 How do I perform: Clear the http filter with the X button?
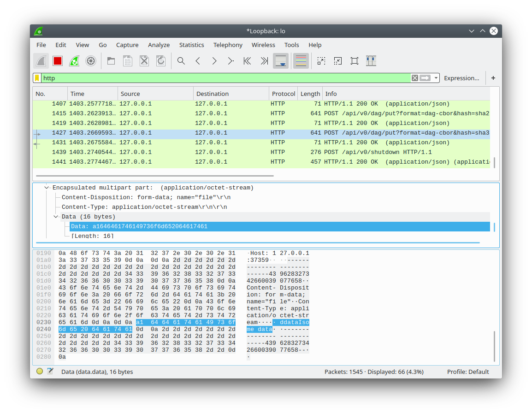[414, 78]
